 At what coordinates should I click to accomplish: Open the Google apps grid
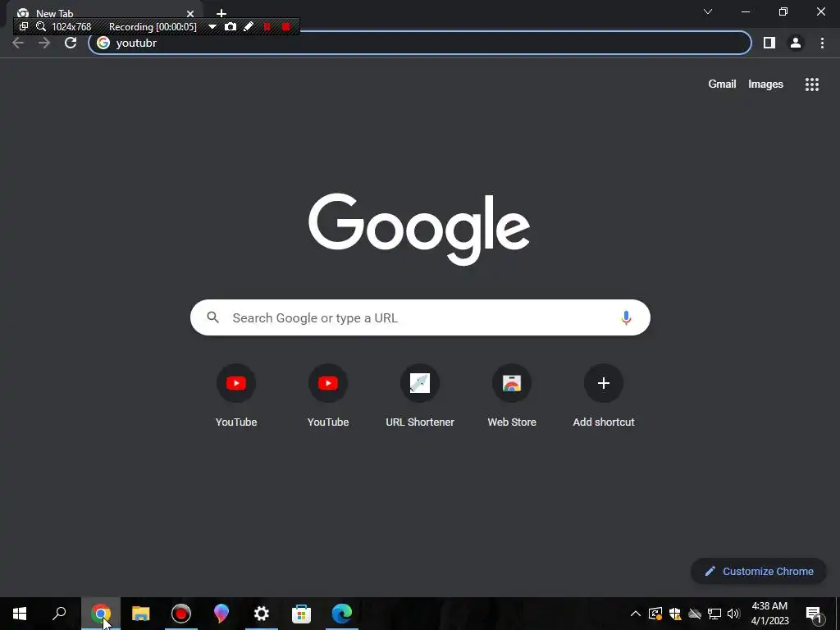point(811,84)
